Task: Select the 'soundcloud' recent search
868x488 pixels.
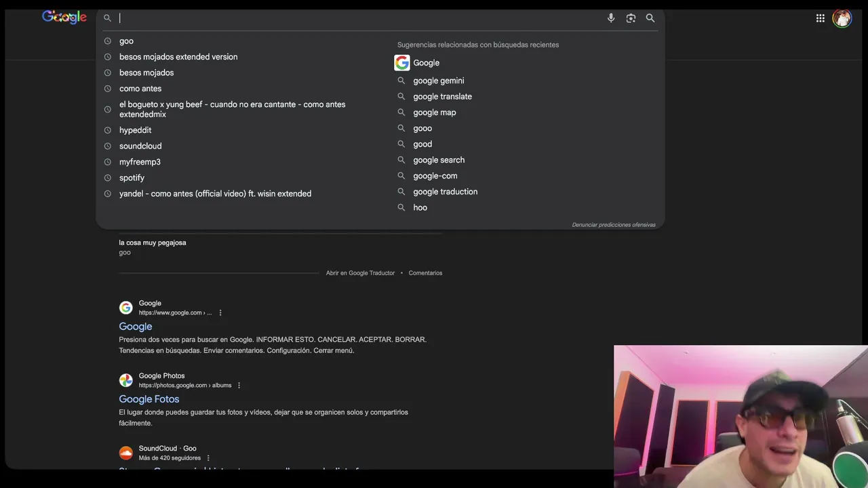Action: point(140,146)
